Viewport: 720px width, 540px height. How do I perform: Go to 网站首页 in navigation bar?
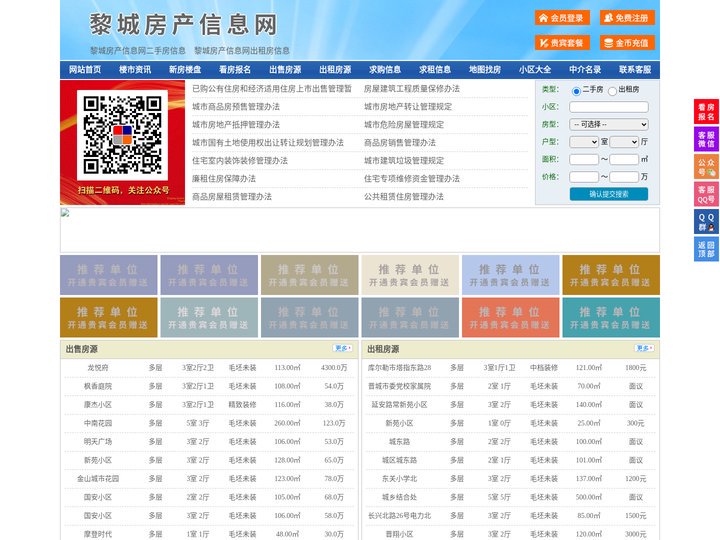pos(85,70)
